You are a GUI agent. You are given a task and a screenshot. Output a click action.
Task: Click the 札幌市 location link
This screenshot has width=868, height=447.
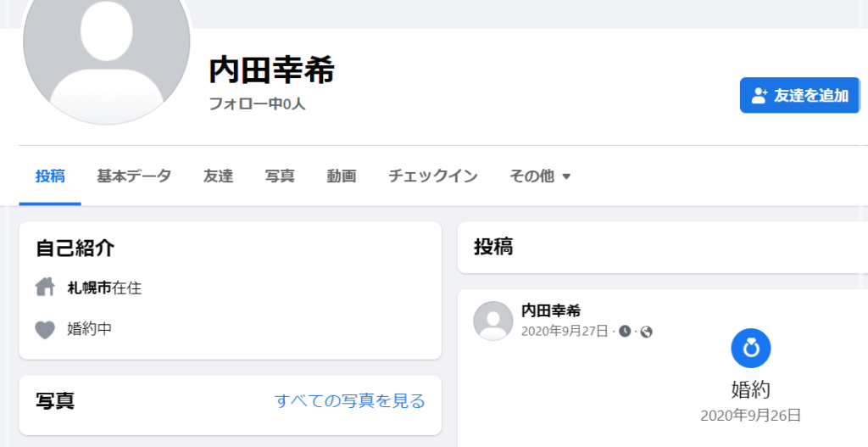pyautogui.click(x=89, y=288)
